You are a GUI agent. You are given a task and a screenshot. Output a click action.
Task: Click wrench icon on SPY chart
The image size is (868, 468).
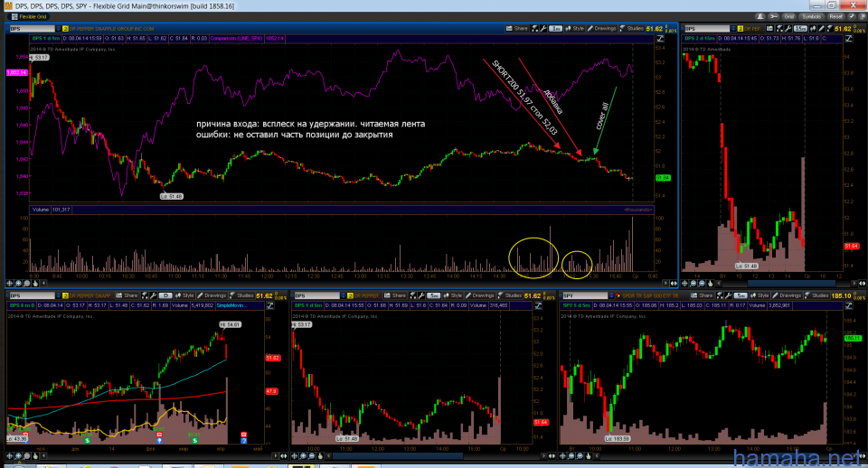tap(729, 295)
